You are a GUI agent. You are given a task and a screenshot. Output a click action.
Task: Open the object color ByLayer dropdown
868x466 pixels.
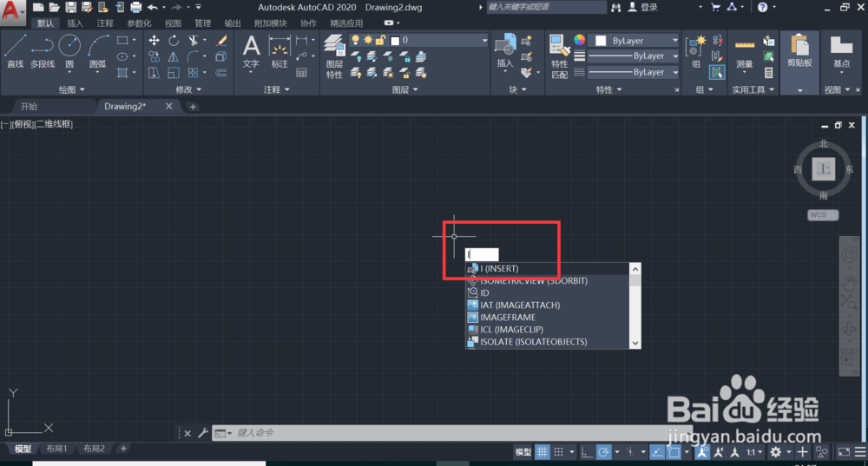tap(674, 41)
